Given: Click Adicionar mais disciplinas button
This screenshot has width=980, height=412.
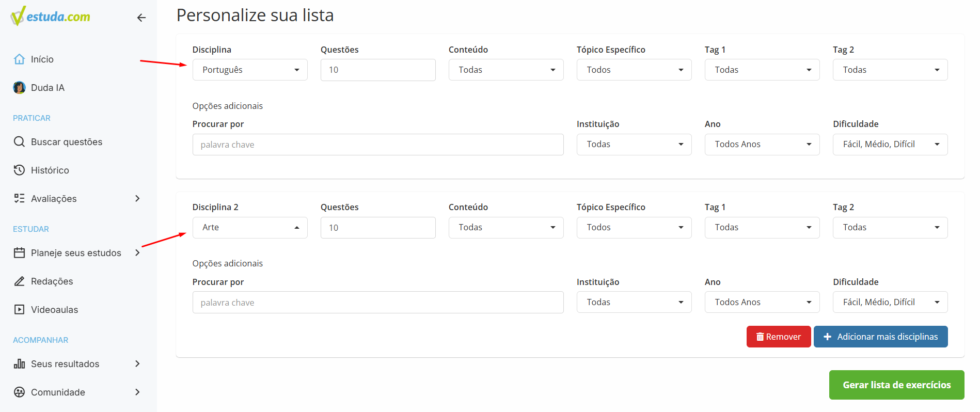Looking at the screenshot, I should [881, 337].
